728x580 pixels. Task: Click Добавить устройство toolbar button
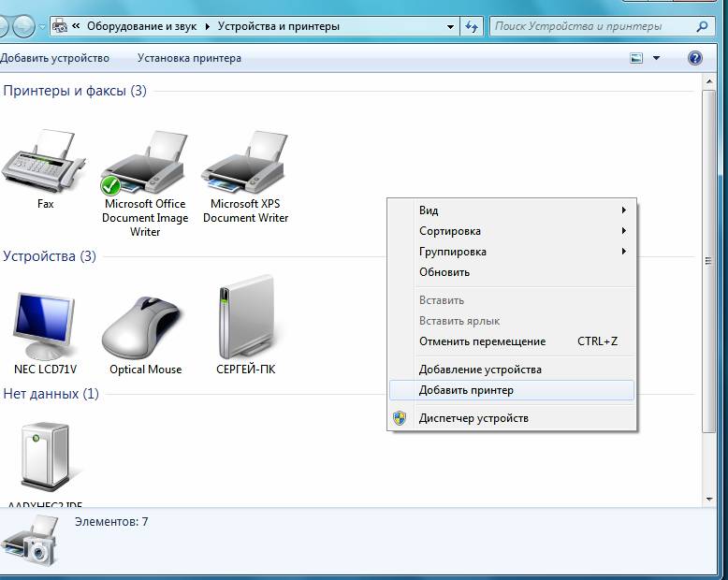pyautogui.click(x=54, y=58)
